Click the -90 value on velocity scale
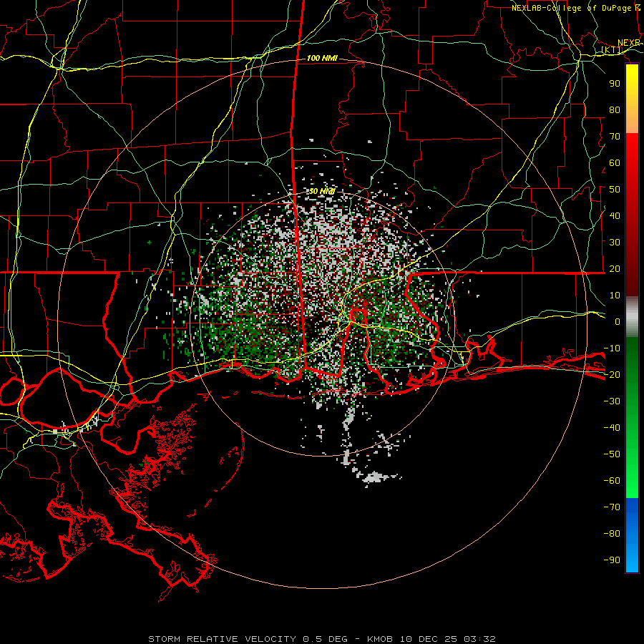Viewport: 644px width, 644px height. 612,560
